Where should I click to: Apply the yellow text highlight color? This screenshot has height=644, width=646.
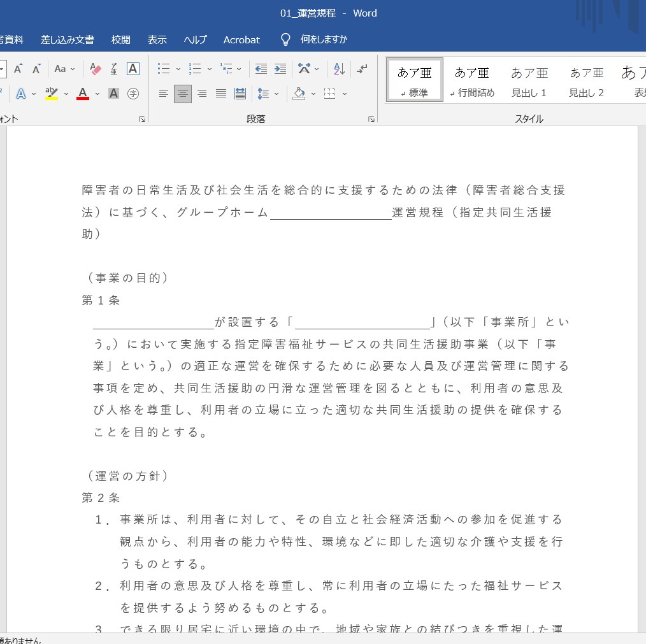[x=52, y=94]
